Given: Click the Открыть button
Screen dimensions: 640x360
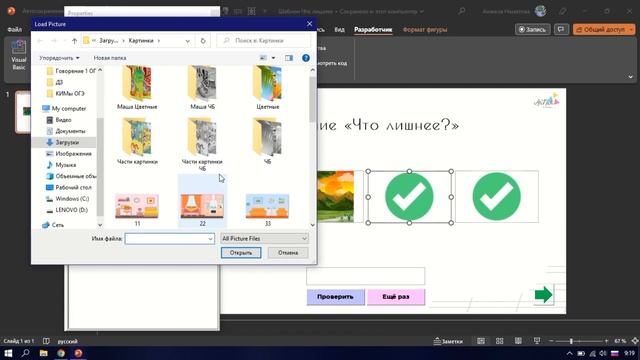Looking at the screenshot, I should [241, 253].
